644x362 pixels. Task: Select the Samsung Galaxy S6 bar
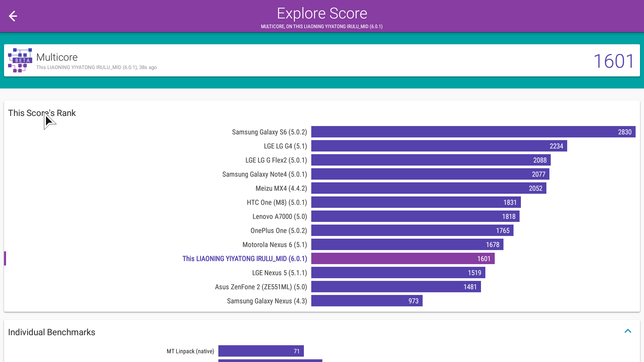(473, 132)
